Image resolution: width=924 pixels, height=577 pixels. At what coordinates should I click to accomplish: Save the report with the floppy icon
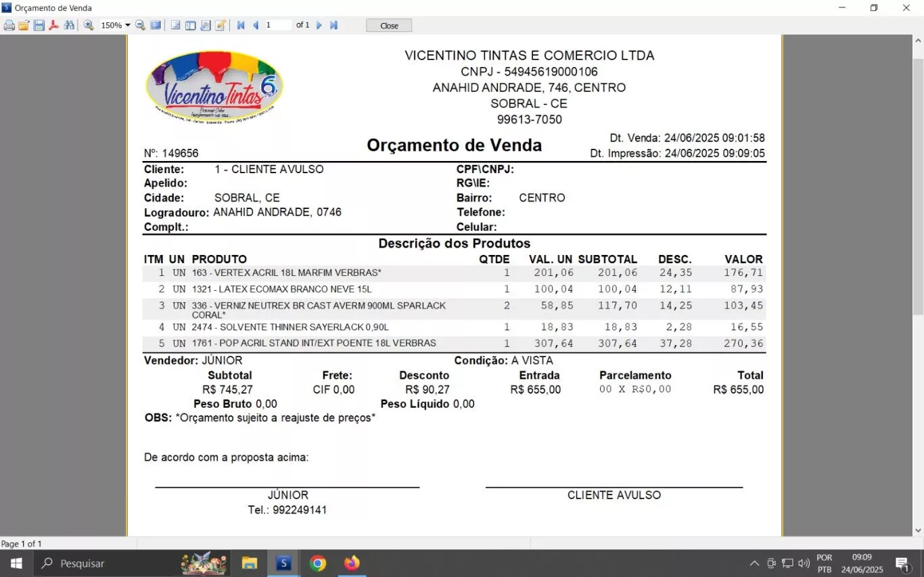click(39, 26)
